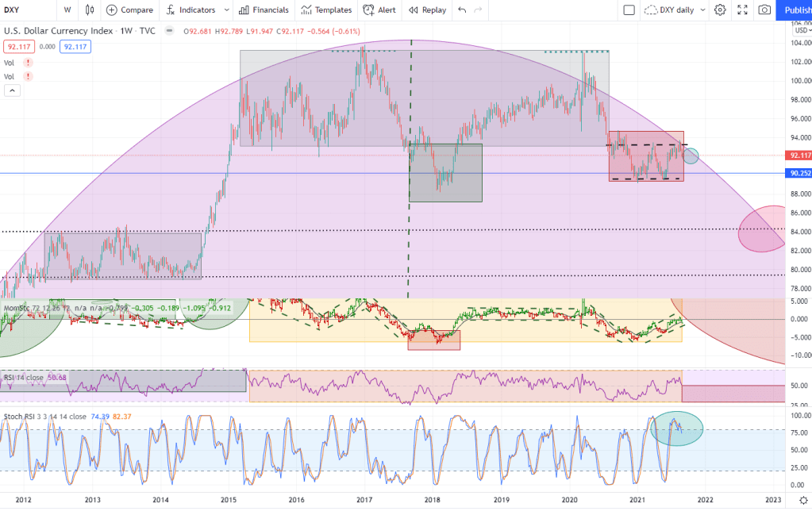Screen dimensions: 812x511
Task: Take a chart snapshot with camera icon
Action: pyautogui.click(x=764, y=10)
